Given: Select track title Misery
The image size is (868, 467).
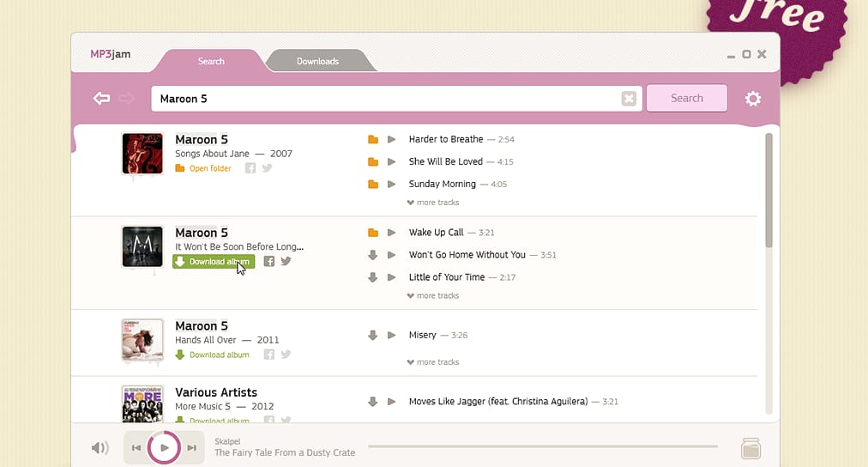Looking at the screenshot, I should pos(422,335).
